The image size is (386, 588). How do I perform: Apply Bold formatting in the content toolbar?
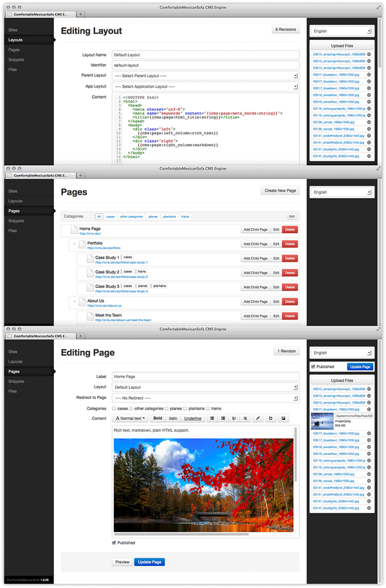pos(158,418)
